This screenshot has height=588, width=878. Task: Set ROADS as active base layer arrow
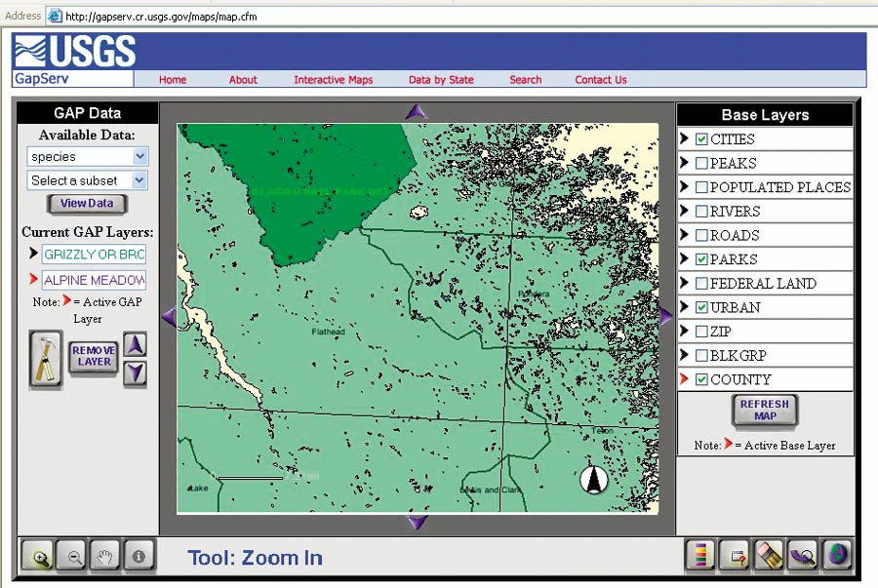pos(684,234)
